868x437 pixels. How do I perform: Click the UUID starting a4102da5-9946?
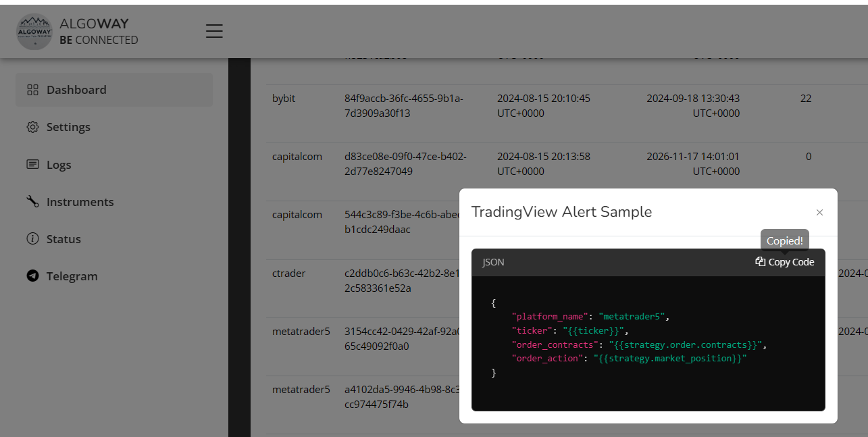click(402, 397)
